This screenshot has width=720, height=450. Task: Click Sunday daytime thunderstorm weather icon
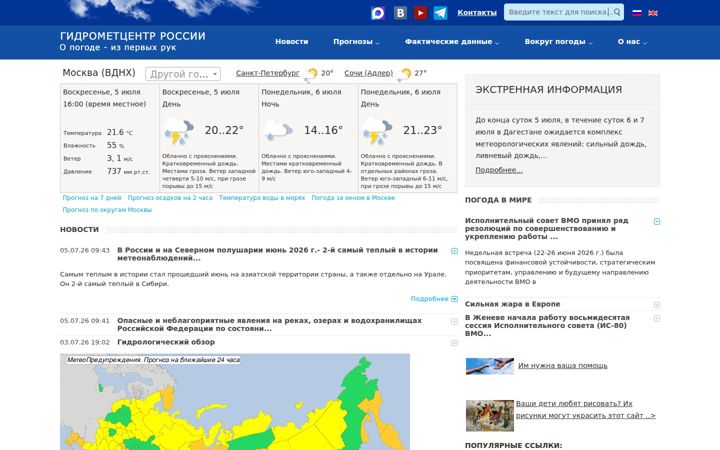[x=179, y=131]
